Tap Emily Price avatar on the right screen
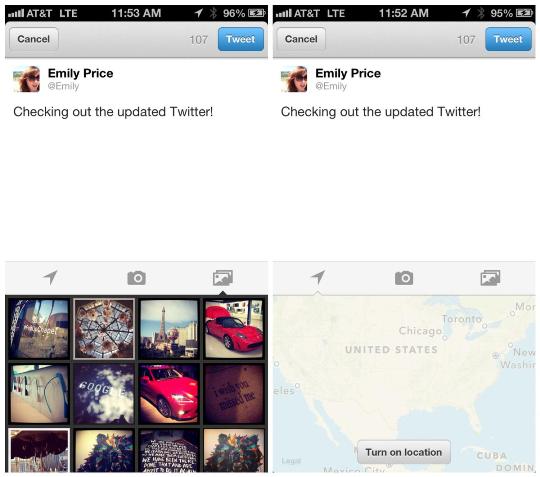Image resolution: width=540 pixels, height=477 pixels. (294, 79)
